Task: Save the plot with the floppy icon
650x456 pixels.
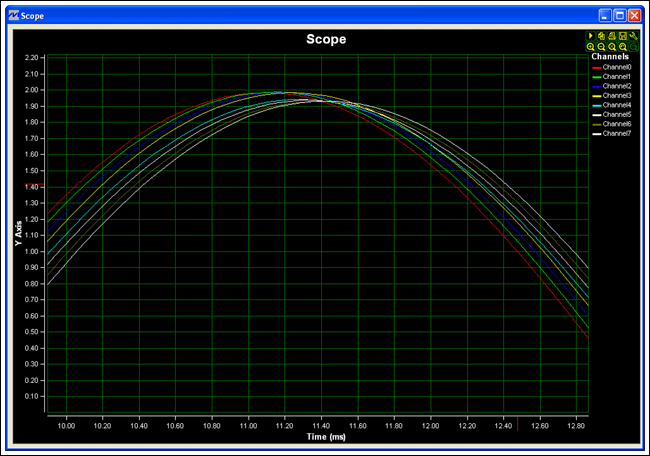Action: [x=622, y=36]
